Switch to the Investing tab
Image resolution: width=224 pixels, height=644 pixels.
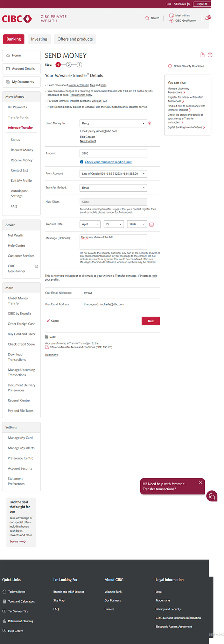click(39, 39)
